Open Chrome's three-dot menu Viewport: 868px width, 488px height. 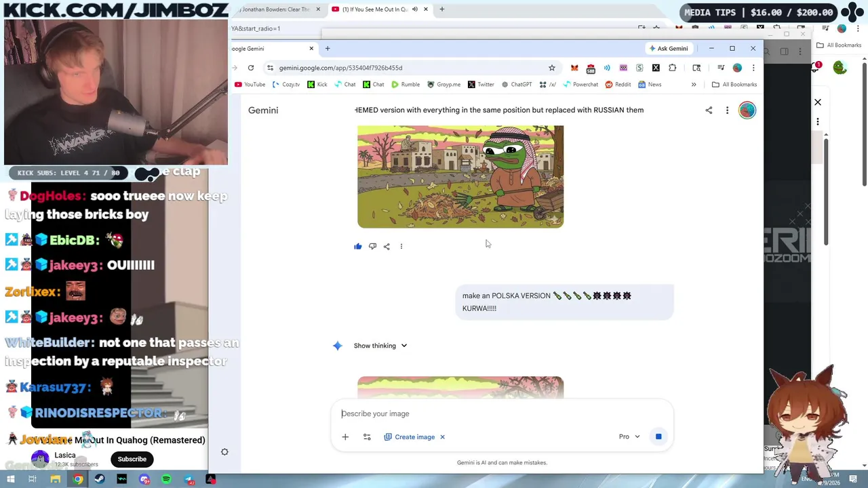(753, 68)
